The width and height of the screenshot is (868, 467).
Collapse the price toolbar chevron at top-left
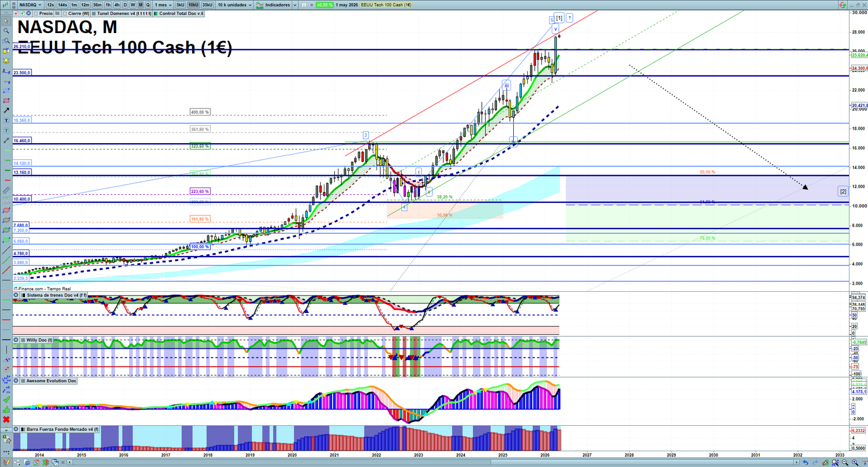coord(6,13)
